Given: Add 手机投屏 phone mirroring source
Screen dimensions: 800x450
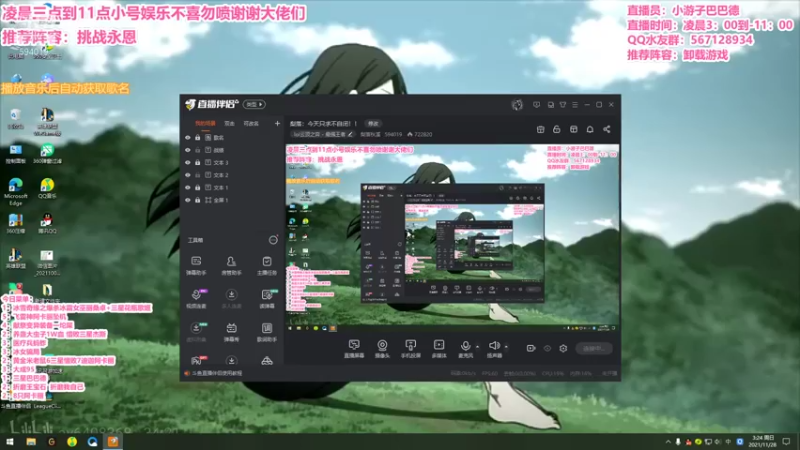Looking at the screenshot, I should (410, 349).
